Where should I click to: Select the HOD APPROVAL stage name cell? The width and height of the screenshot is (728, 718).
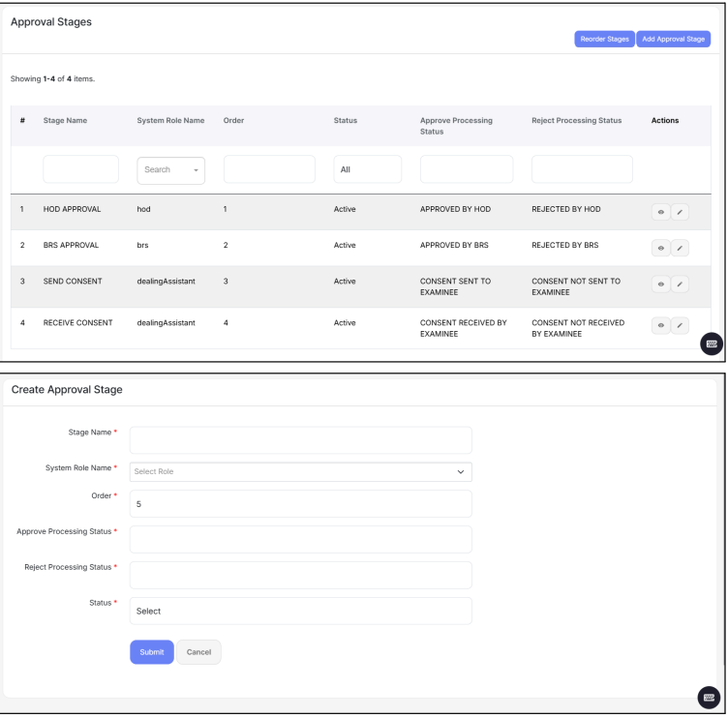pyautogui.click(x=72, y=209)
